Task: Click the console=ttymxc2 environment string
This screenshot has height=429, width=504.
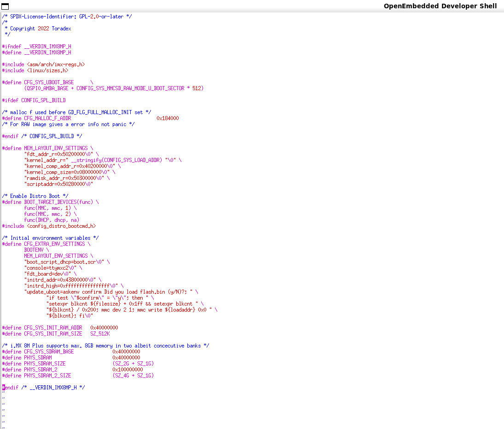Action: pyautogui.click(x=52, y=268)
